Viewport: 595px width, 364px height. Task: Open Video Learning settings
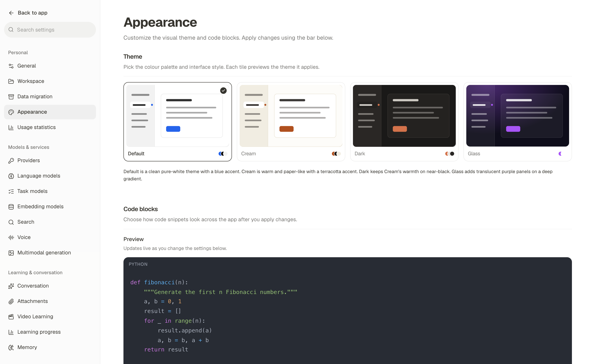tap(50, 316)
